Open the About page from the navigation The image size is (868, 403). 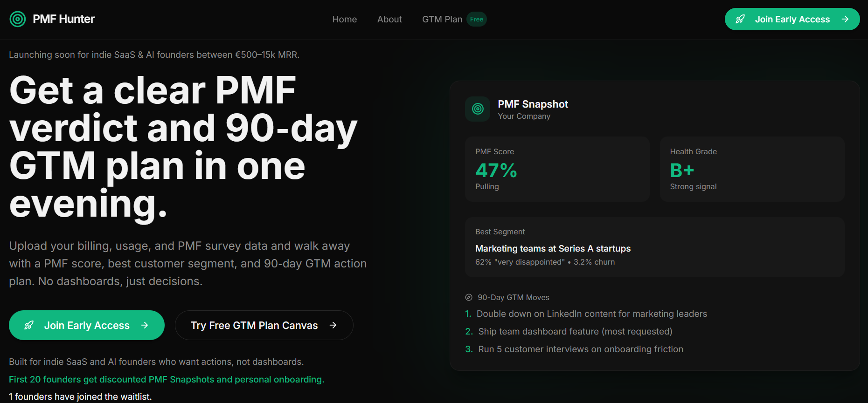389,19
